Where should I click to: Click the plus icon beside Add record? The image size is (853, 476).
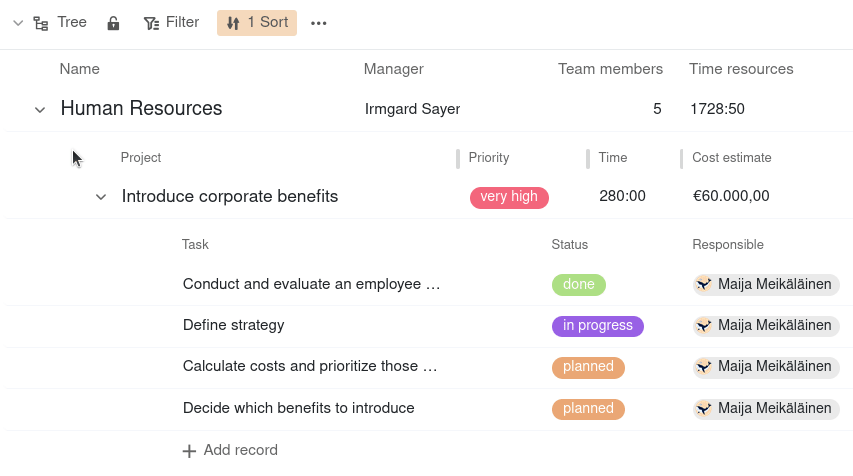point(189,451)
